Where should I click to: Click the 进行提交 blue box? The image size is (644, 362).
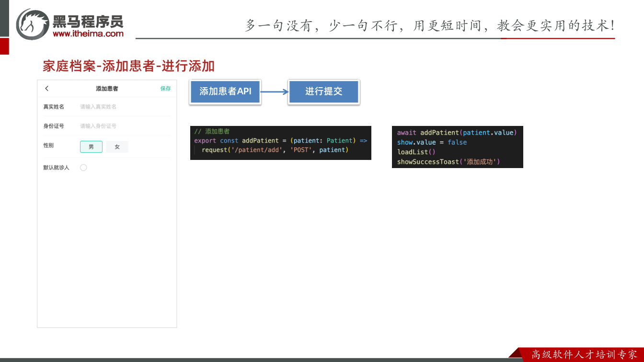click(x=323, y=91)
